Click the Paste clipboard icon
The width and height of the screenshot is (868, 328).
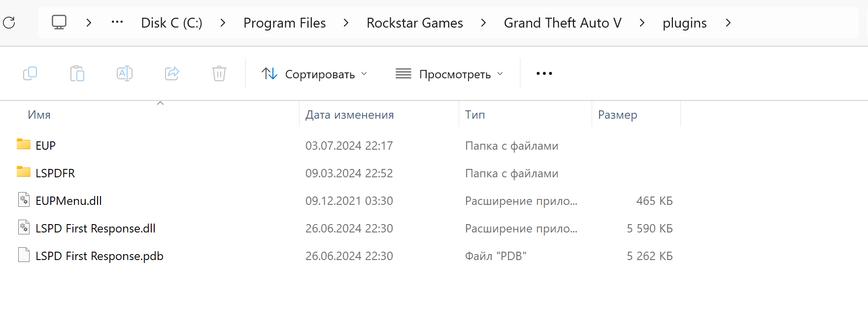coord(77,73)
